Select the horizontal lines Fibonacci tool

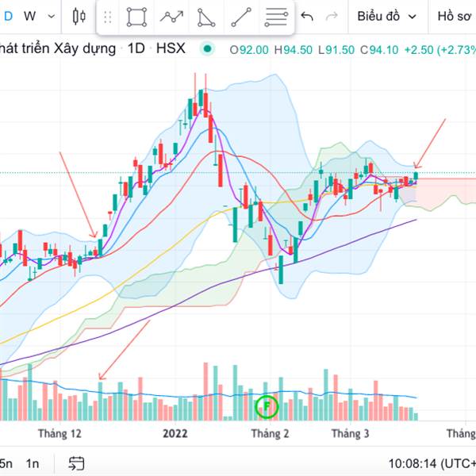276,17
